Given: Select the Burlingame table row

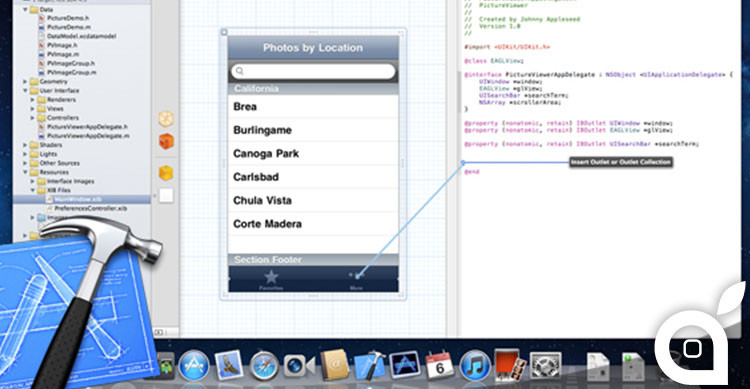Looking at the screenshot, I should tap(313, 130).
